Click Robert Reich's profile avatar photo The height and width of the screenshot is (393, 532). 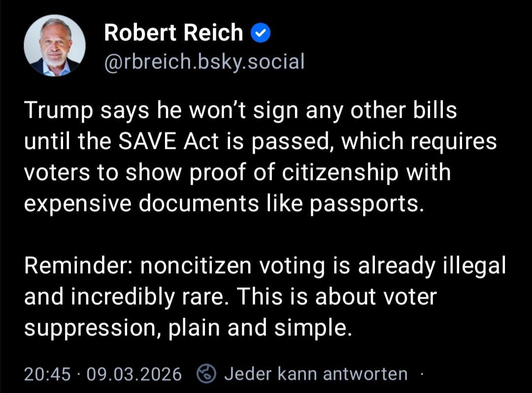[x=54, y=45]
